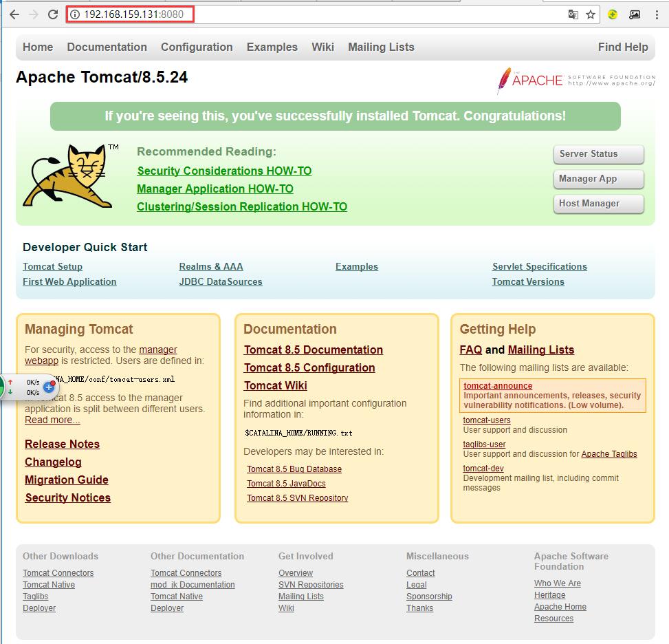The width and height of the screenshot is (669, 644).
Task: Open the browser three-dot menu
Action: point(657,14)
